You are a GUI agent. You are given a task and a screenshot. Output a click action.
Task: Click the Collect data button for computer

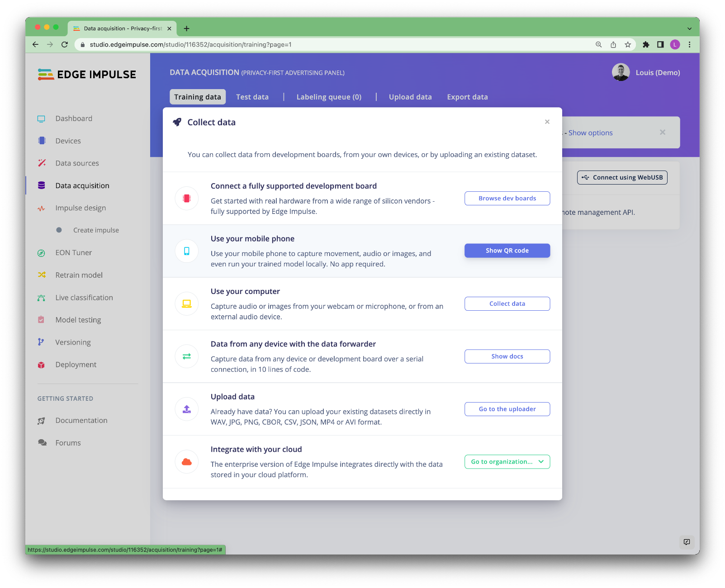[507, 303]
